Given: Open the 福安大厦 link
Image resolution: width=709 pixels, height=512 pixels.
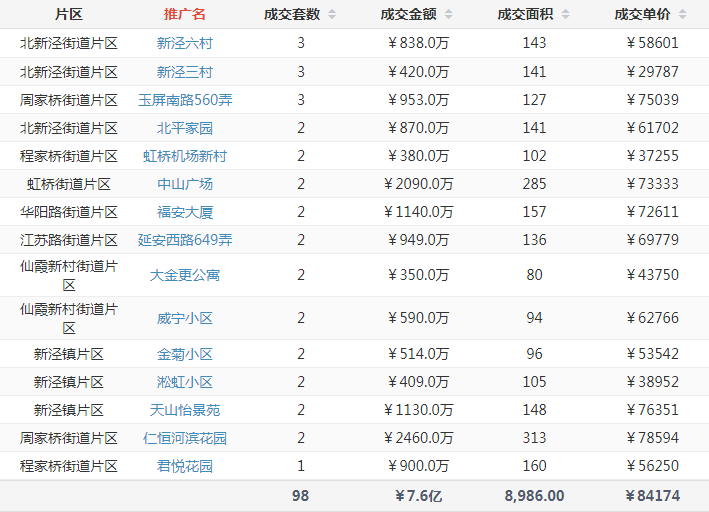Looking at the screenshot, I should coord(184,212).
